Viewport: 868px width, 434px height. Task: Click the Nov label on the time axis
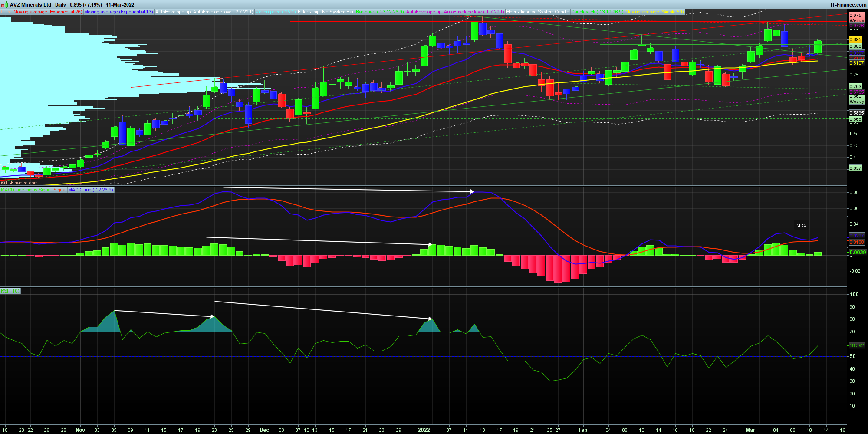[80, 430]
